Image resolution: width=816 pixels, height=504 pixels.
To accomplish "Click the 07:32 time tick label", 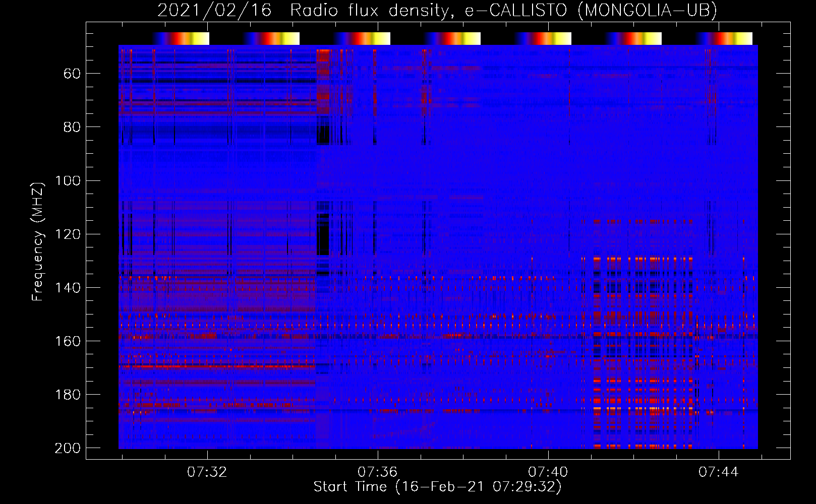I will (x=207, y=472).
